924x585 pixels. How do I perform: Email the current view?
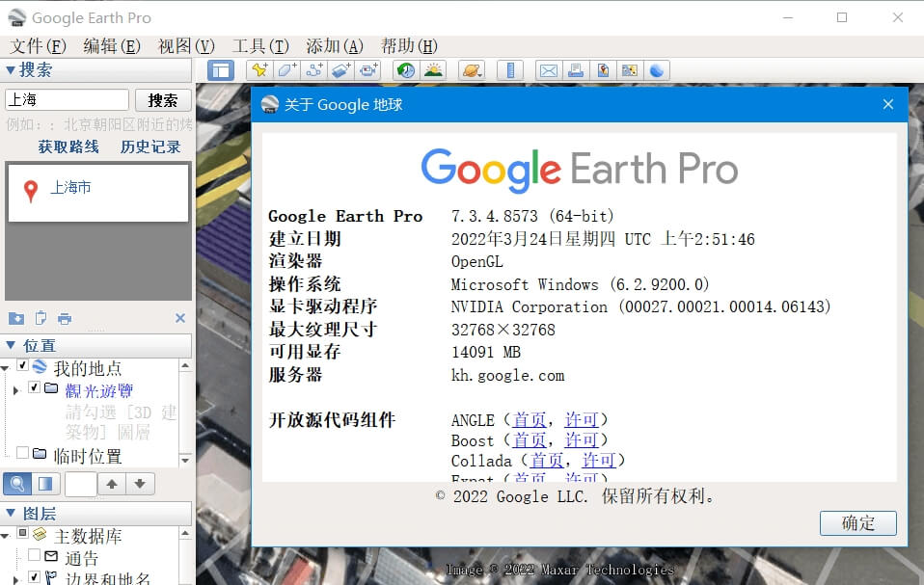coord(548,69)
